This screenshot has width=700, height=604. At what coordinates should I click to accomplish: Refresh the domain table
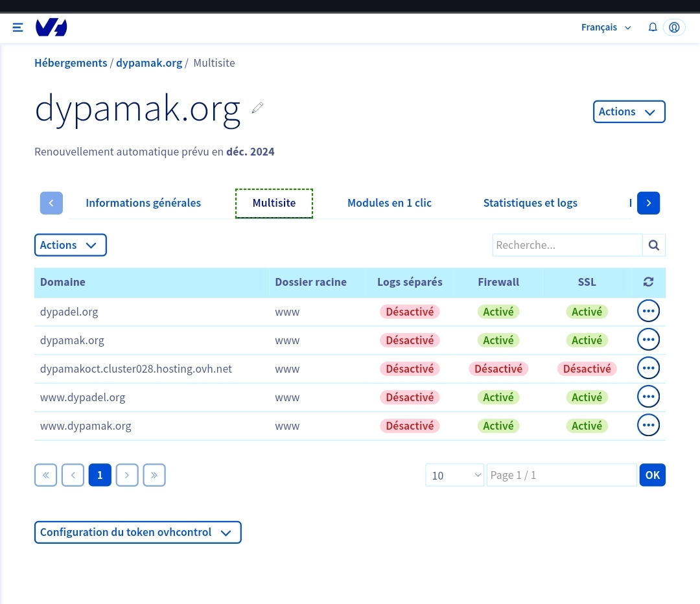click(648, 282)
